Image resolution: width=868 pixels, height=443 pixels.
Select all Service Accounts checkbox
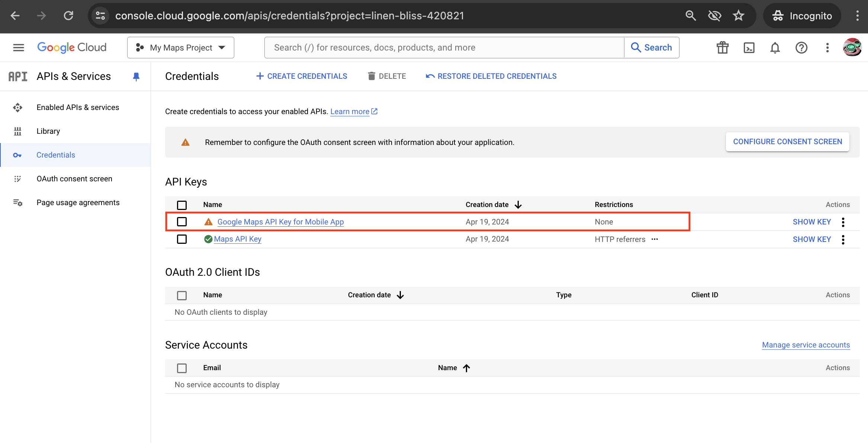pos(182,368)
